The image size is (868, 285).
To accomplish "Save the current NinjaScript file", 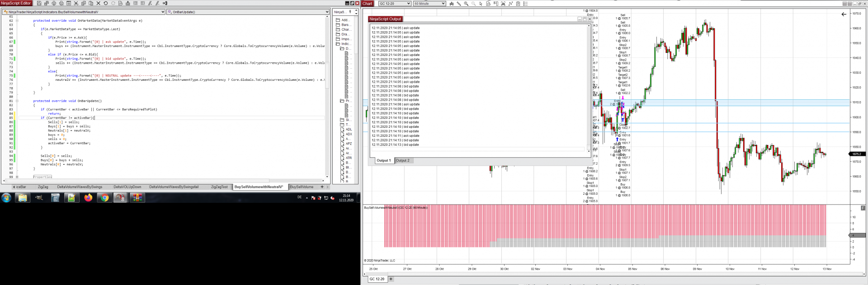I will coord(39,3).
